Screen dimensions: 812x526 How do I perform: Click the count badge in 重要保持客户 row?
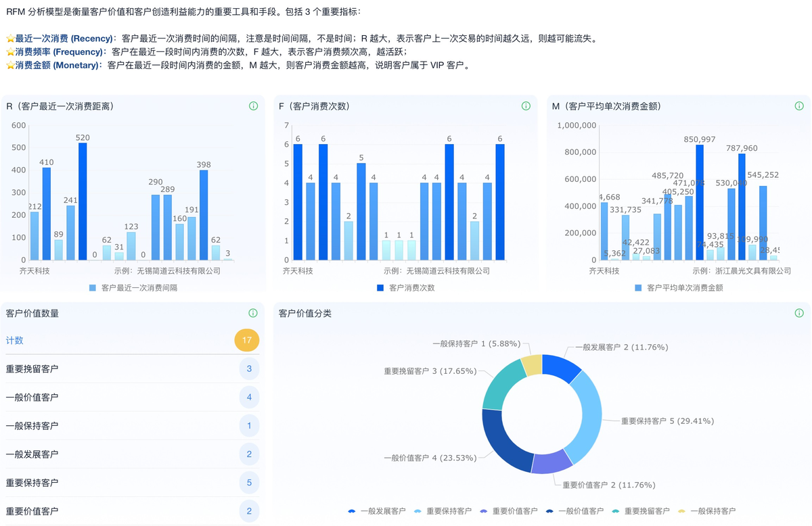point(249,482)
